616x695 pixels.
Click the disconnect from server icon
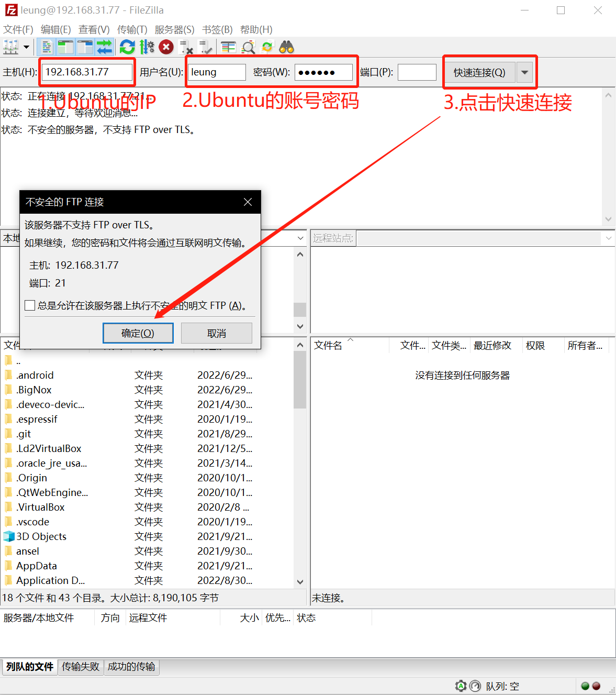pos(186,47)
